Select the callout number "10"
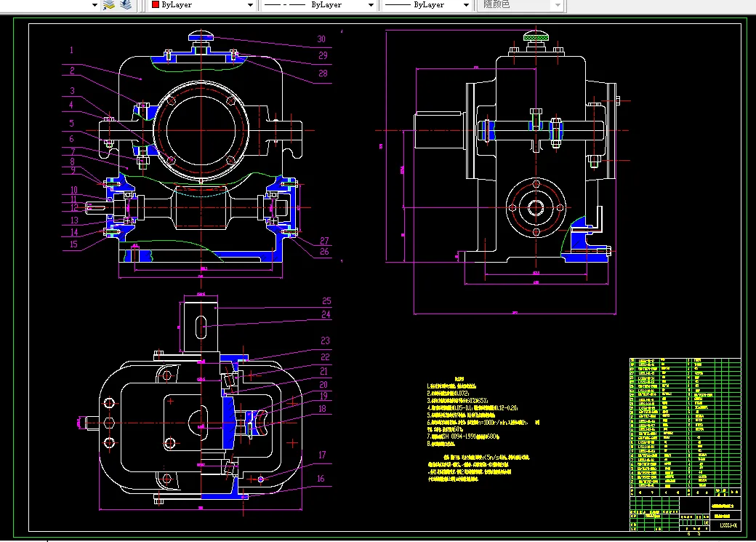 pyautogui.click(x=73, y=190)
